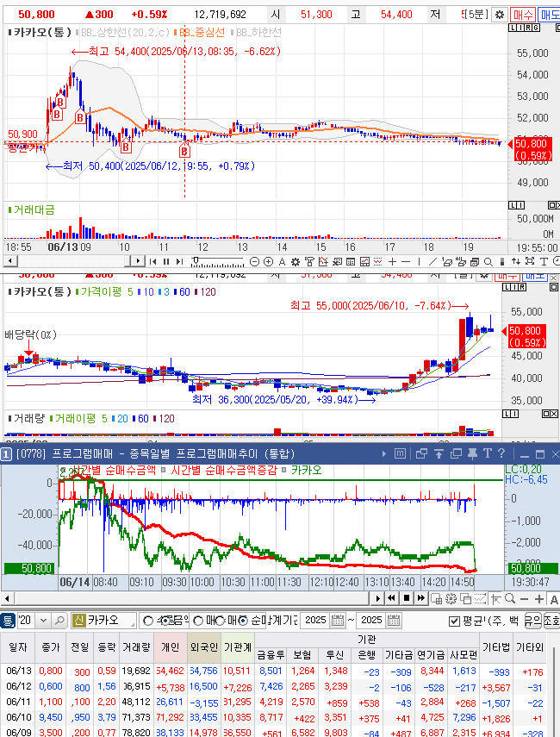Click zoom-out minus circle icon in top chart toolbar
Image resolution: width=560 pixels, height=737 pixels.
coord(254,262)
